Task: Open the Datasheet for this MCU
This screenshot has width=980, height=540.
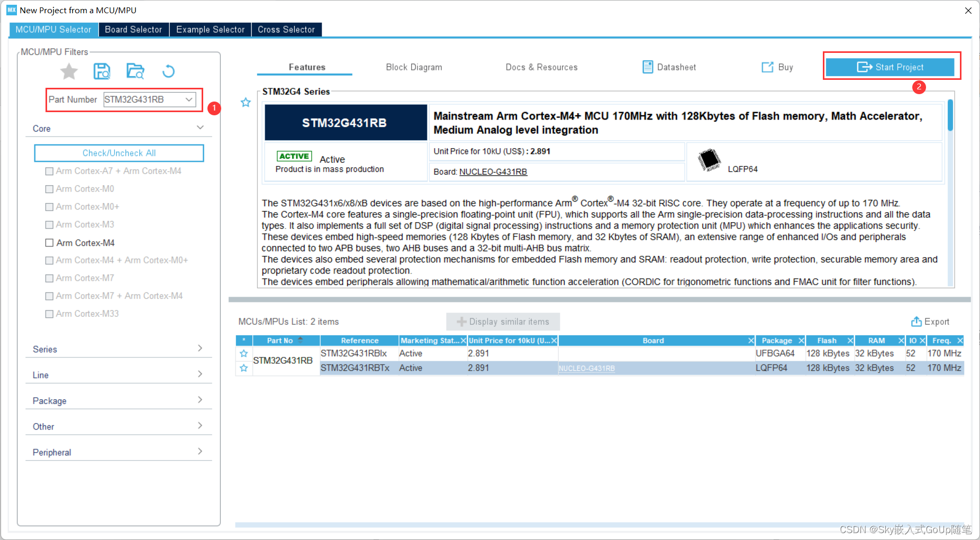Action: click(x=669, y=67)
